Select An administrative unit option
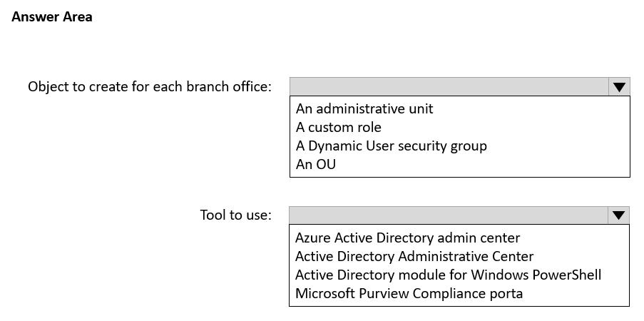Screen dimensions: 644x321 coord(364,108)
